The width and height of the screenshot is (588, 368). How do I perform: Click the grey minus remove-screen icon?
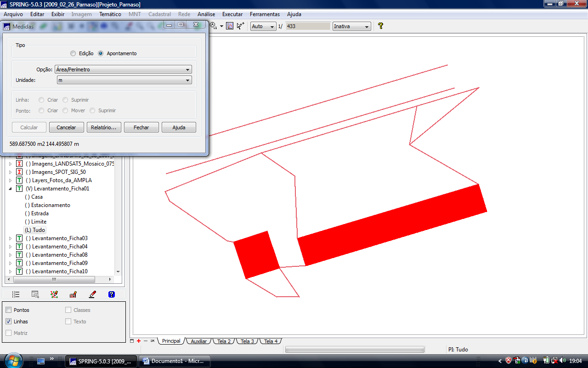click(x=146, y=341)
